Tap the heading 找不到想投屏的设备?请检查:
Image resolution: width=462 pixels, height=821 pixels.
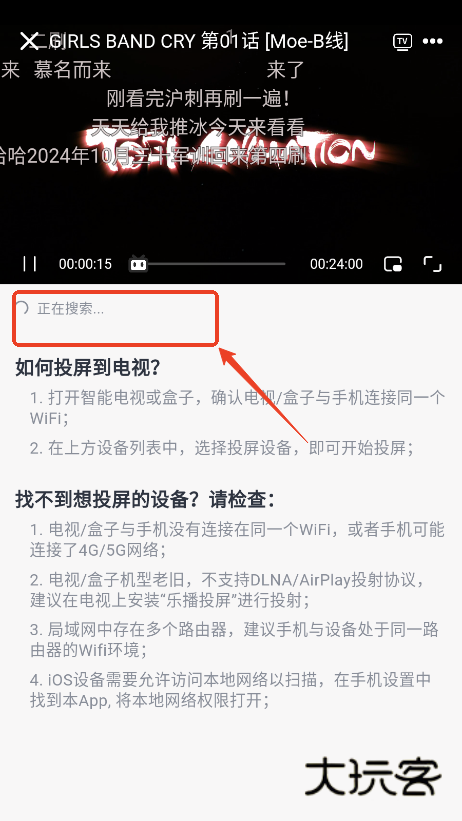coord(145,500)
